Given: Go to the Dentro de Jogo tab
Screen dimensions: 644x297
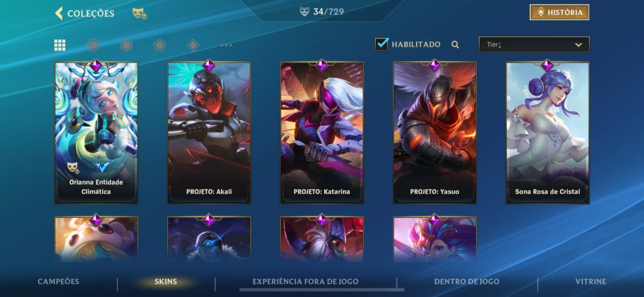Looking at the screenshot, I should point(466,281).
